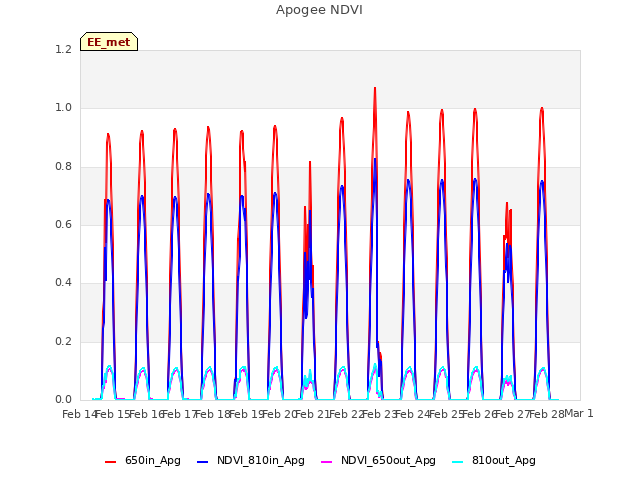
Task: Click the 0.4 y-axis label
Action: pos(63,282)
